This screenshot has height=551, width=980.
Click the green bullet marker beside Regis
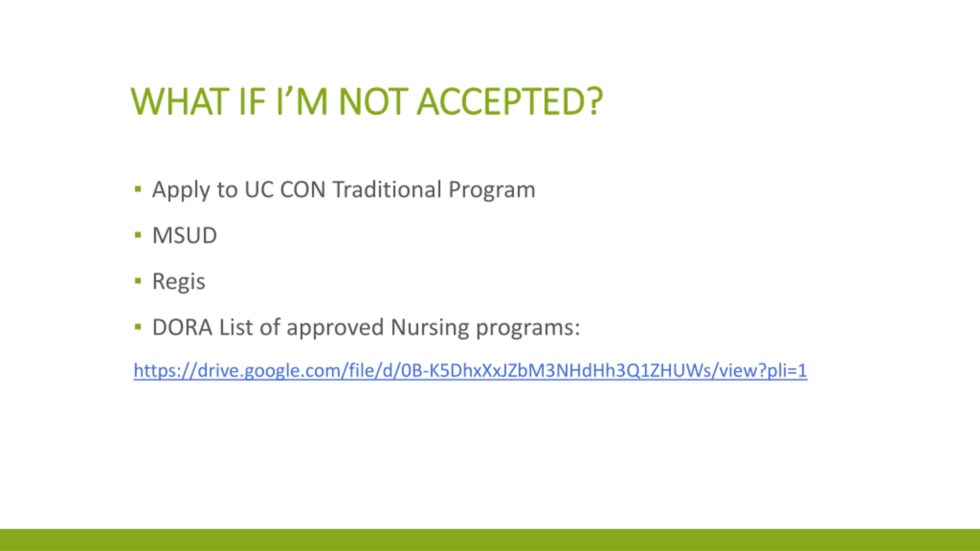138,281
